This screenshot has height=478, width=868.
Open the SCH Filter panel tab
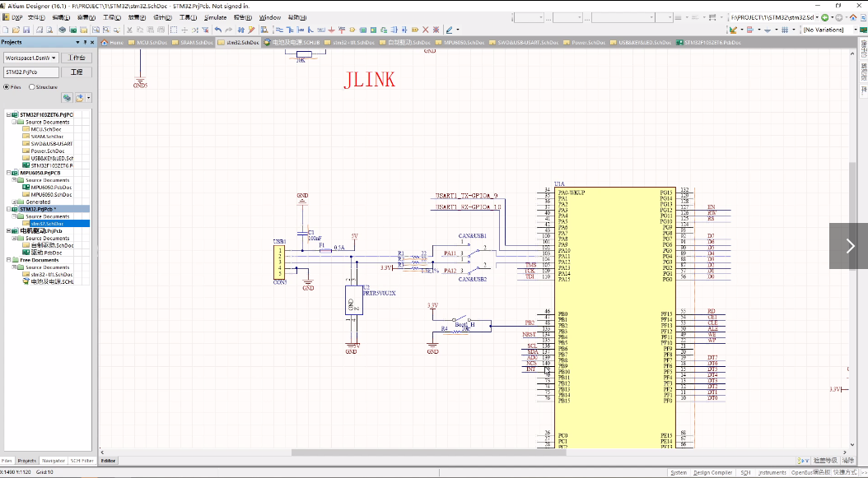click(82, 460)
